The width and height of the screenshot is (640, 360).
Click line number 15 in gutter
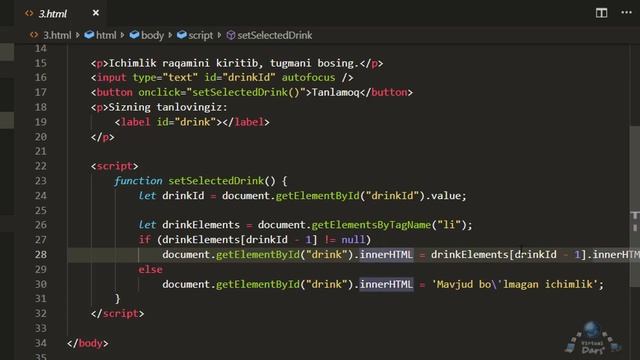(x=40, y=63)
